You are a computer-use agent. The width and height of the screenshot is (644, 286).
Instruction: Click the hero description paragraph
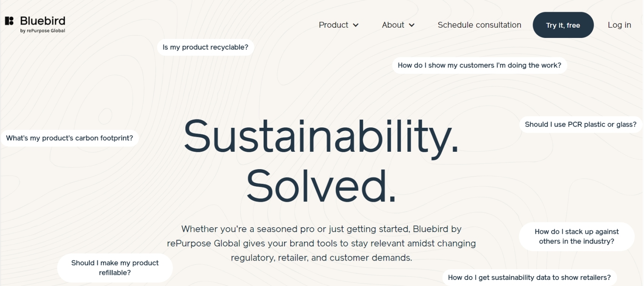[x=321, y=243]
